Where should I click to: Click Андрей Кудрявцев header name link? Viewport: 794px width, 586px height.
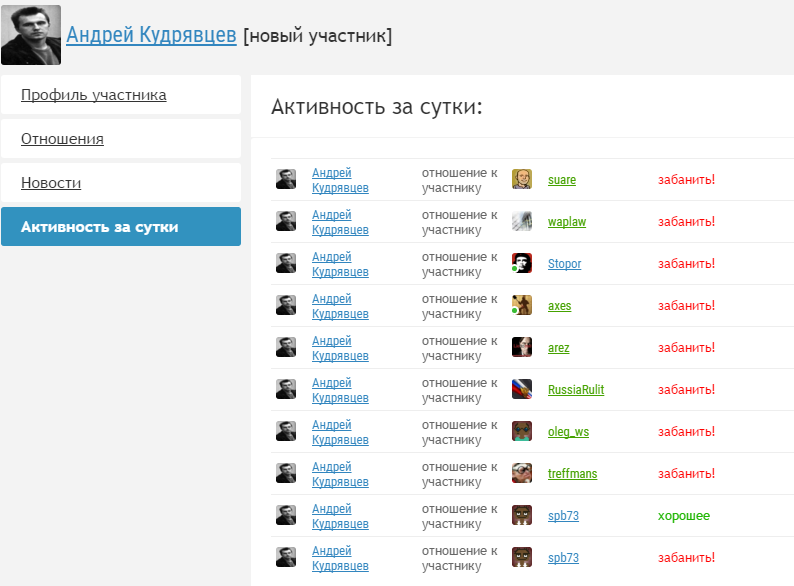(151, 36)
